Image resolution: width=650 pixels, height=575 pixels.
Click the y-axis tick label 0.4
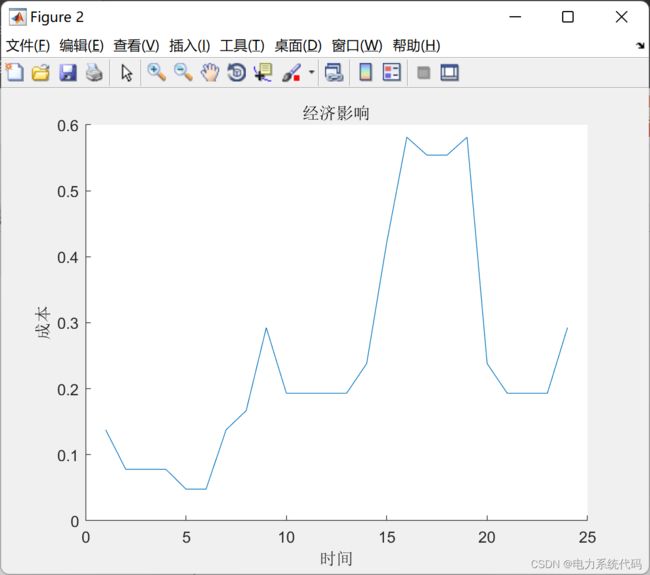point(68,257)
